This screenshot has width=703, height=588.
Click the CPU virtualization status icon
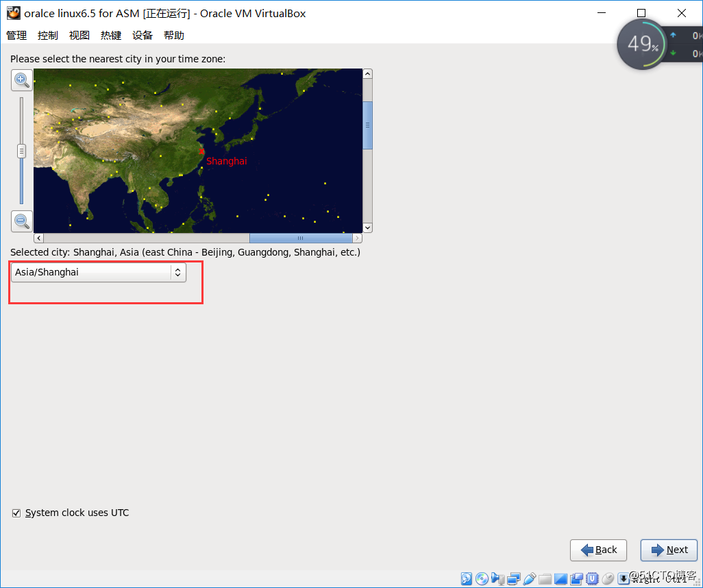tap(592, 578)
